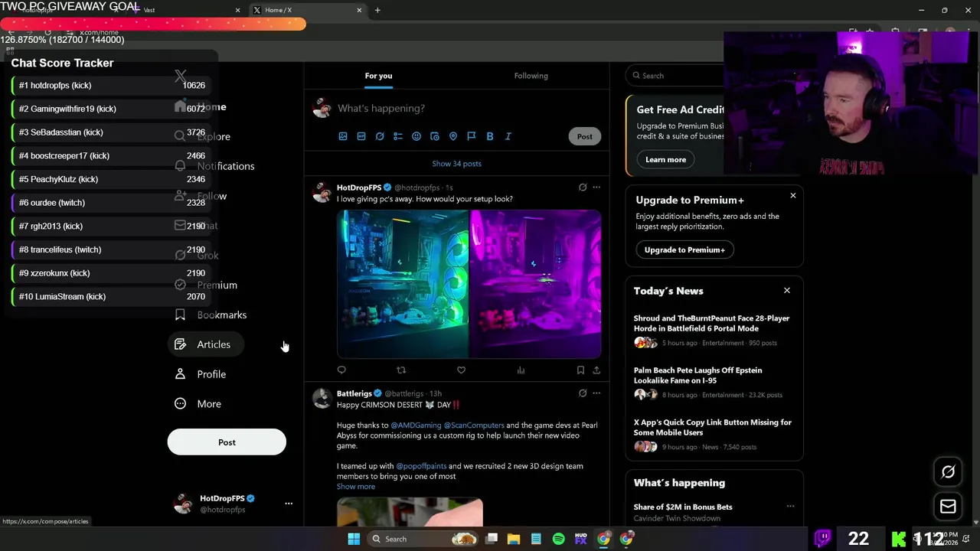Screen dimensions: 980x551
Task: Open more options on Battlerigs post
Action: pos(596,393)
